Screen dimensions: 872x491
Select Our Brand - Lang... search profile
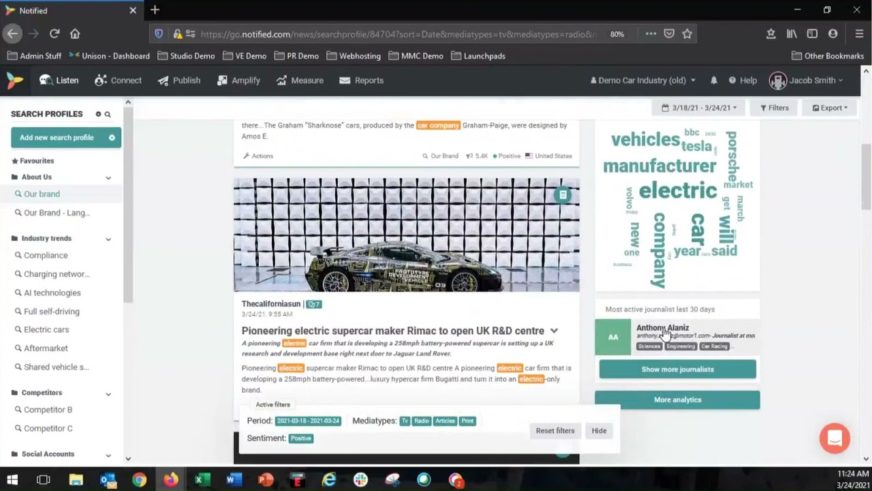pos(52,212)
